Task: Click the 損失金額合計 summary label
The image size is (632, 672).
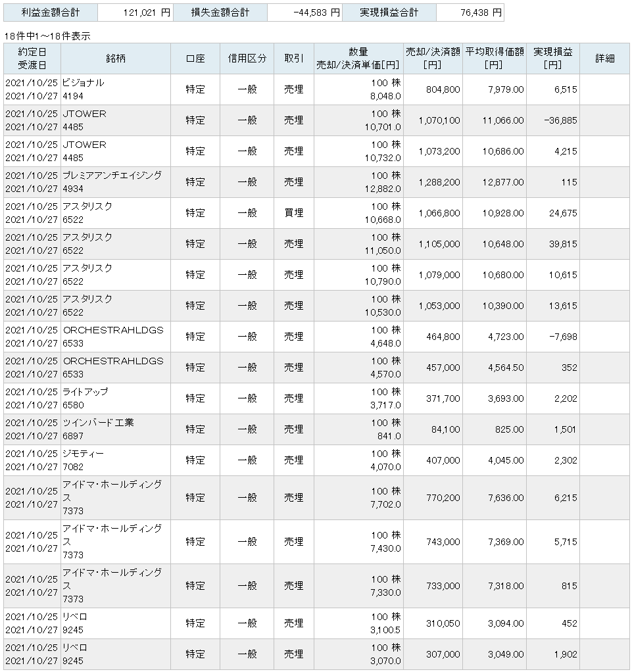Action: tap(220, 12)
